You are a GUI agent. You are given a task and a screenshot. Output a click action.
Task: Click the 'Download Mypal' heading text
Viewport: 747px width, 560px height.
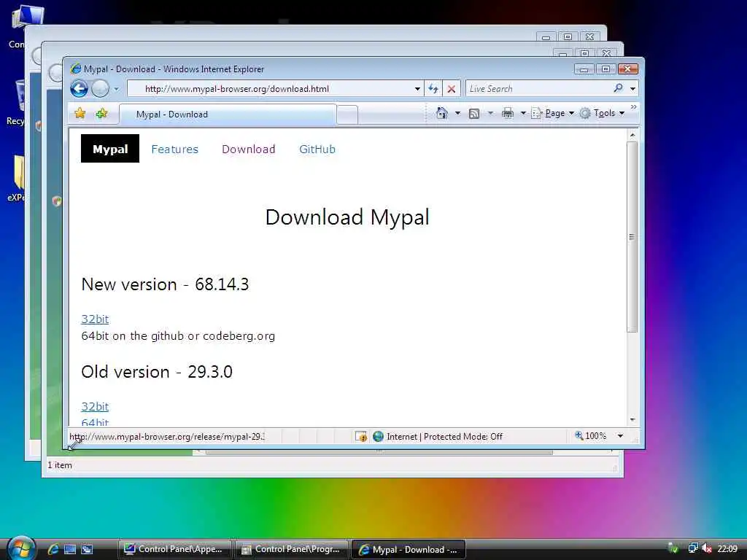click(347, 217)
